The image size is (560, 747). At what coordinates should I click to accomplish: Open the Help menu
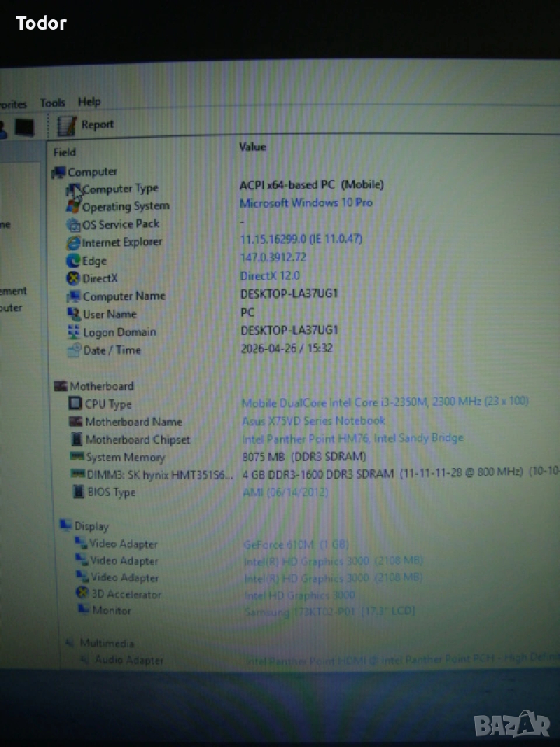(89, 102)
